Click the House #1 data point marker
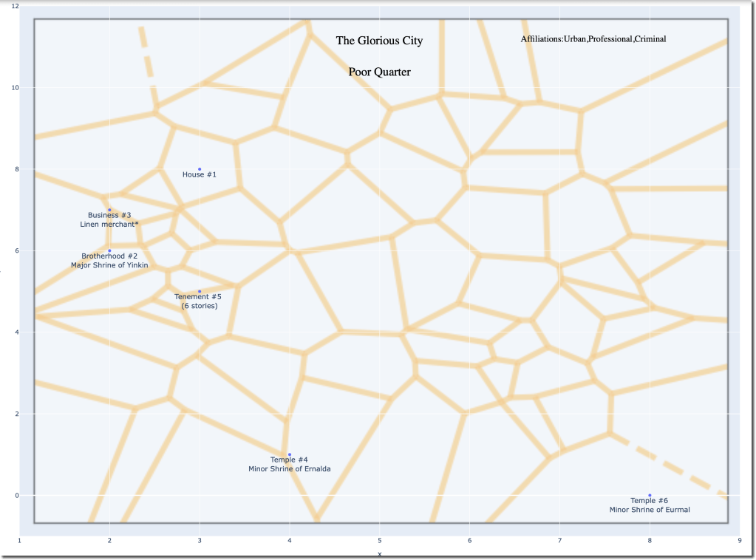This screenshot has height=560, width=756. click(x=200, y=169)
